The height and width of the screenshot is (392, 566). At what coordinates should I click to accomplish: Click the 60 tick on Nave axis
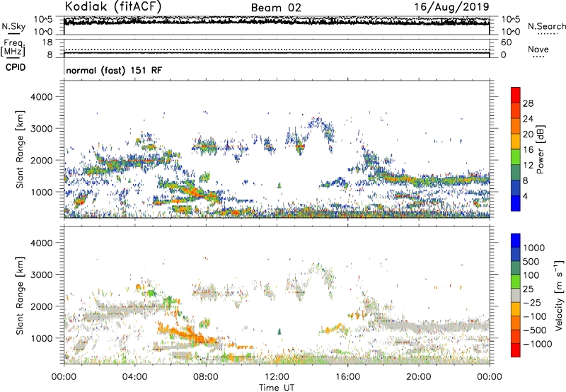pyautogui.click(x=507, y=42)
